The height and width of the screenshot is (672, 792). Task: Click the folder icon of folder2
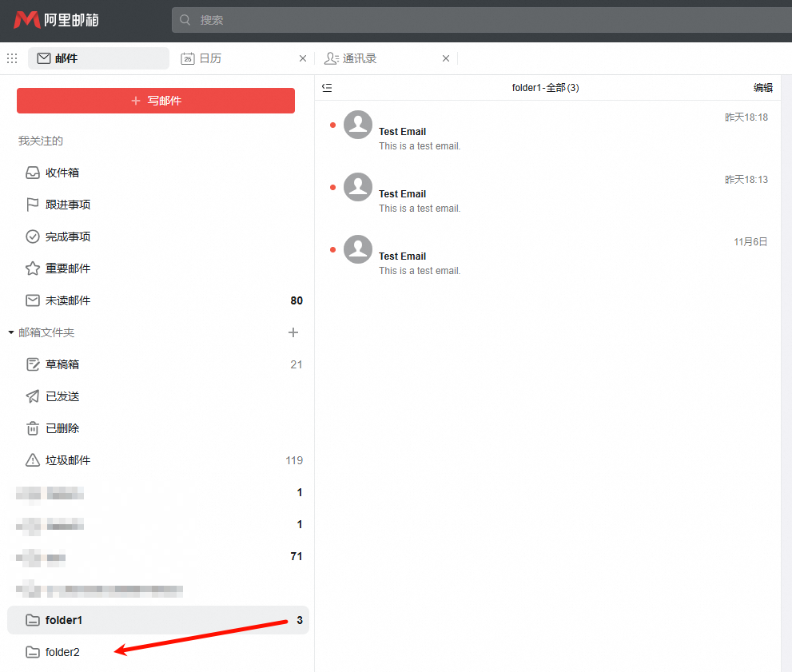(x=32, y=652)
